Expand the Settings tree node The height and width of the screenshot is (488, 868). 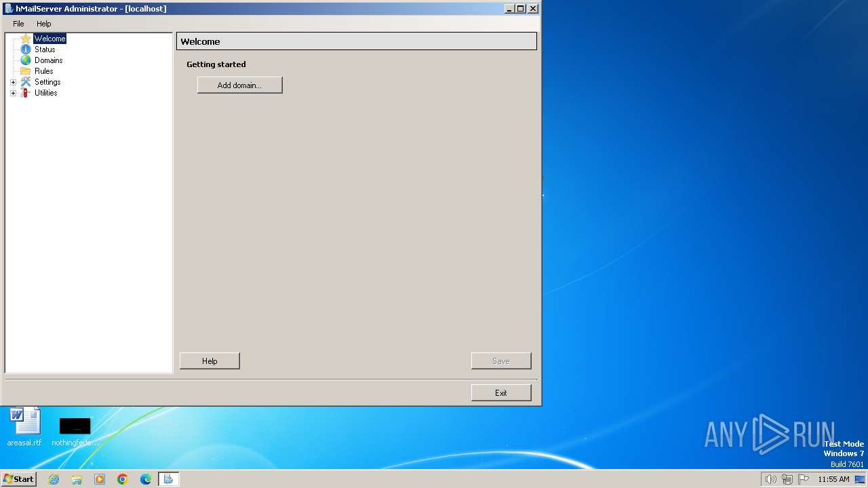pyautogui.click(x=13, y=82)
